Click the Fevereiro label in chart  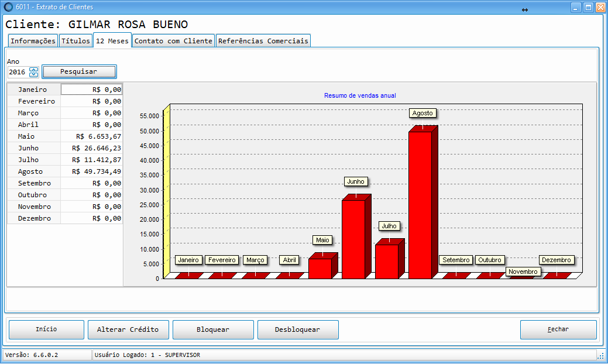(x=222, y=260)
